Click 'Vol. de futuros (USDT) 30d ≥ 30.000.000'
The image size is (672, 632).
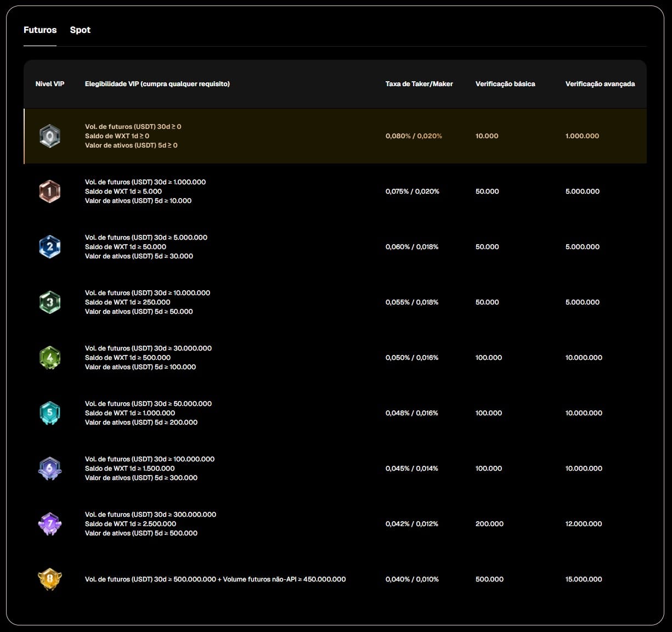tap(149, 348)
